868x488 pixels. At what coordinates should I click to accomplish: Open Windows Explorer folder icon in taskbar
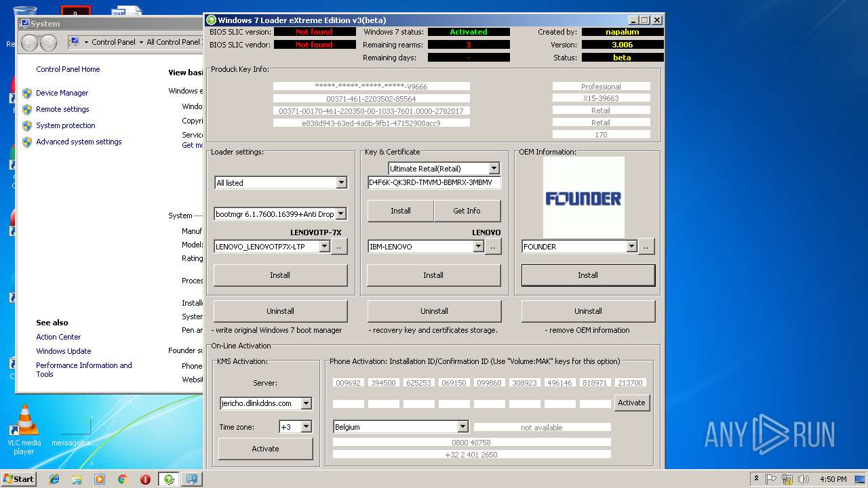[77, 479]
